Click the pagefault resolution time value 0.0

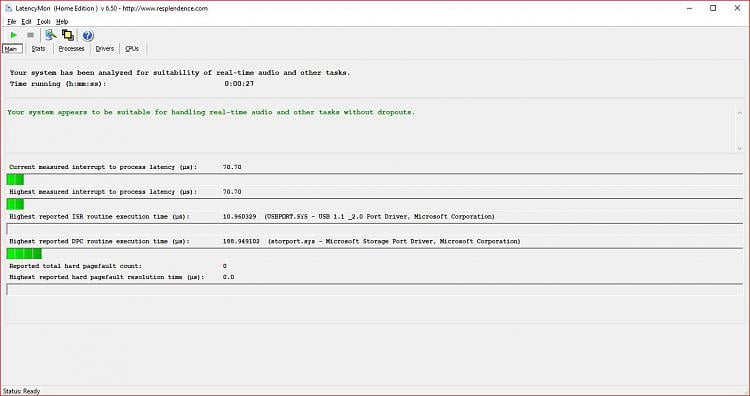pos(228,277)
